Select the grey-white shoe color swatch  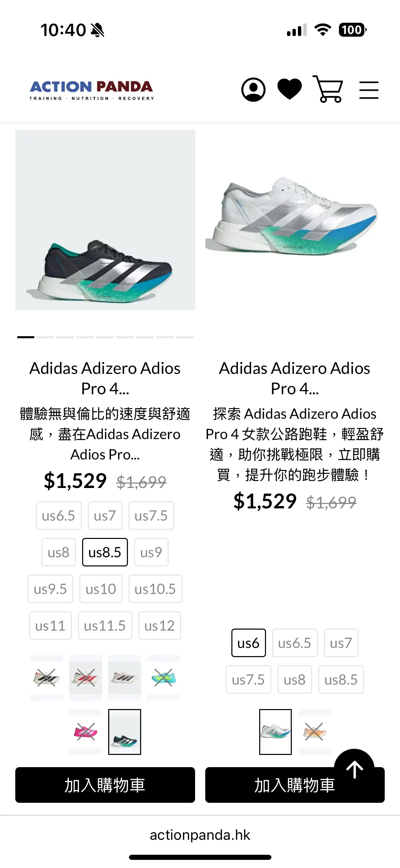[125, 678]
